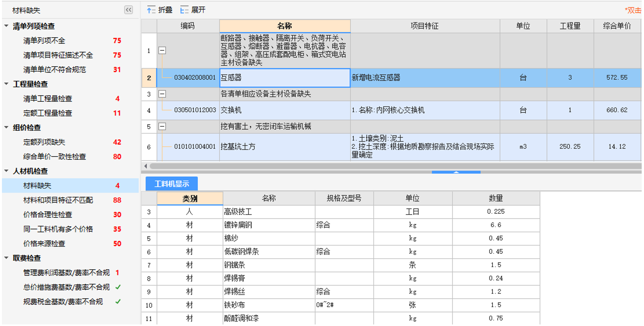
Task: Click the horizontal scrollbar track
Action: (x=396, y=166)
